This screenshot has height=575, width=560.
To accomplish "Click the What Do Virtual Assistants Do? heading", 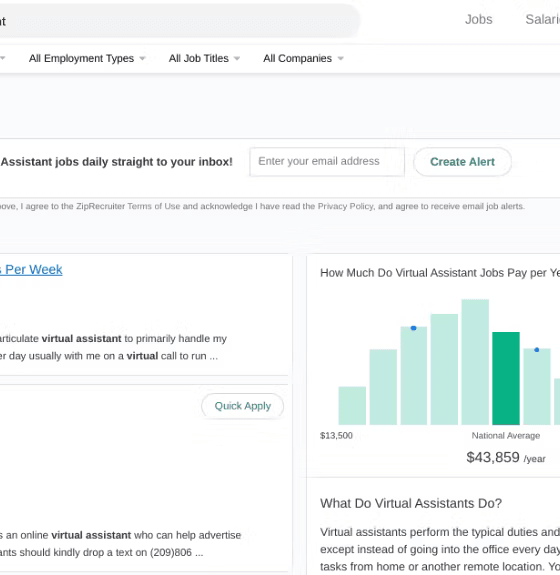I will click(411, 503).
